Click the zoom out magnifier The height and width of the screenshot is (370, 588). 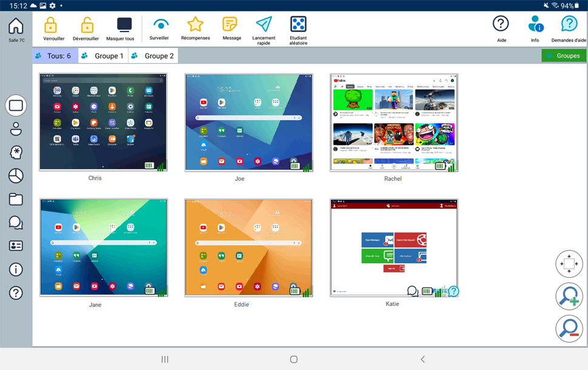coord(569,329)
